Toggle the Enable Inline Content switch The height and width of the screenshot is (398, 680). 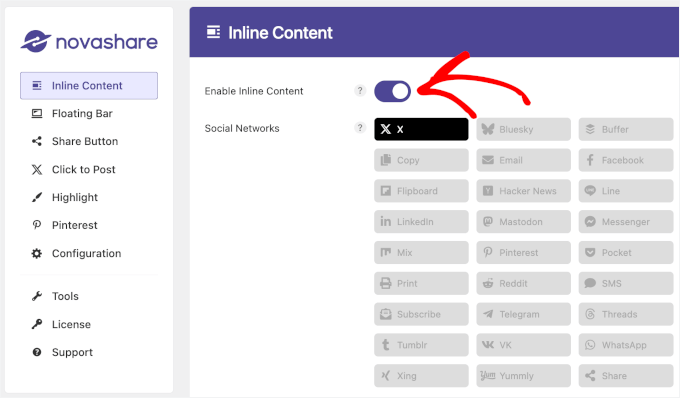click(392, 91)
